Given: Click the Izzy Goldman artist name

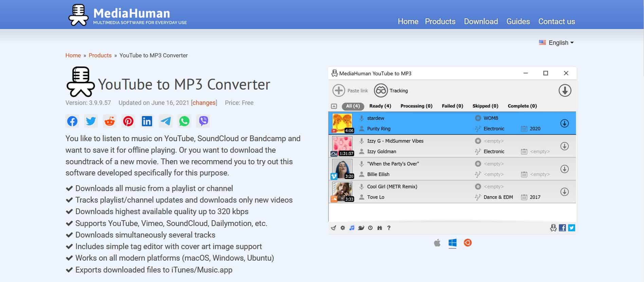Looking at the screenshot, I should (382, 151).
